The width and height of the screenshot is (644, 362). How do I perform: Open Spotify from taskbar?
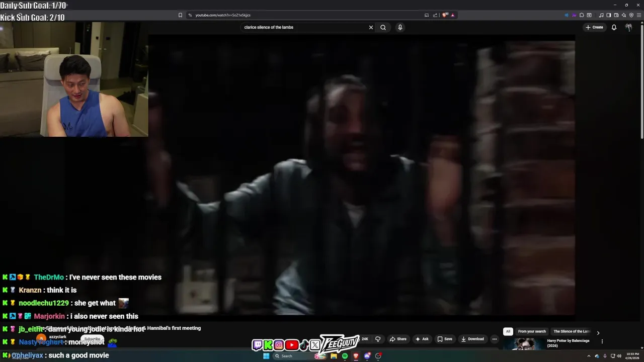pos(345,356)
